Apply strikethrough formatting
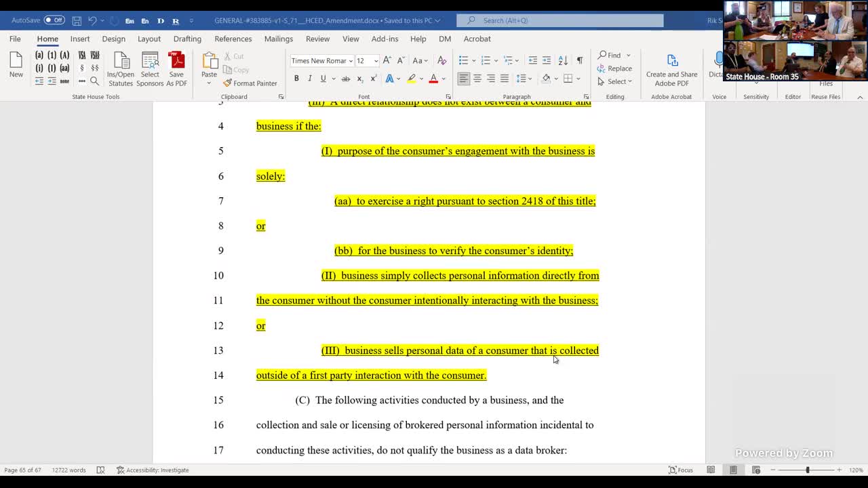The height and width of the screenshot is (488, 868). pyautogui.click(x=345, y=79)
